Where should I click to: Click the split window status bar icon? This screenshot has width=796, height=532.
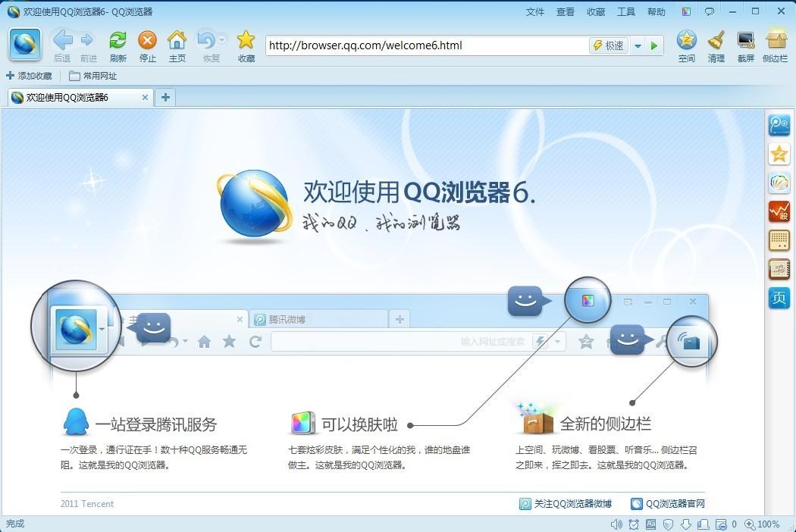703,524
